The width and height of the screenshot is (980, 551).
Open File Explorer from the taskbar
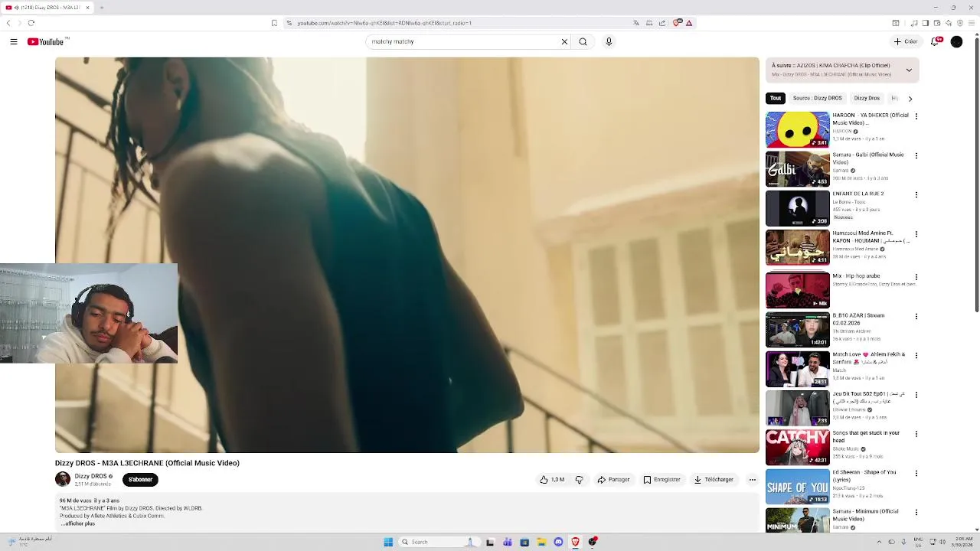(x=541, y=542)
